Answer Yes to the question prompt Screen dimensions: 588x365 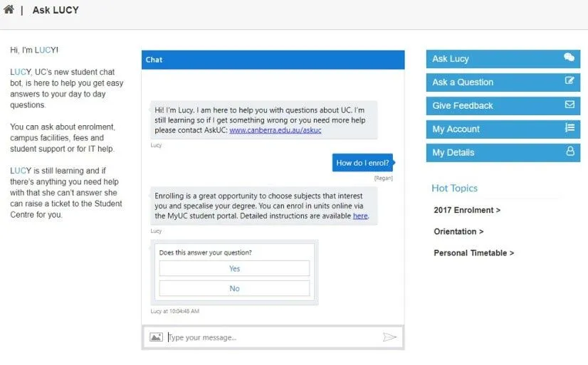[234, 268]
